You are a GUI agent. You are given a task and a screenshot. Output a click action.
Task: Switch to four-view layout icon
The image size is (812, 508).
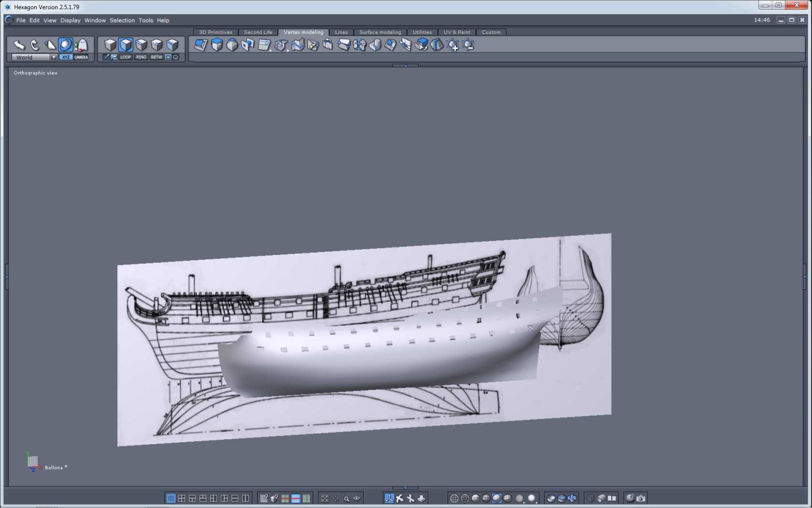[x=182, y=498]
